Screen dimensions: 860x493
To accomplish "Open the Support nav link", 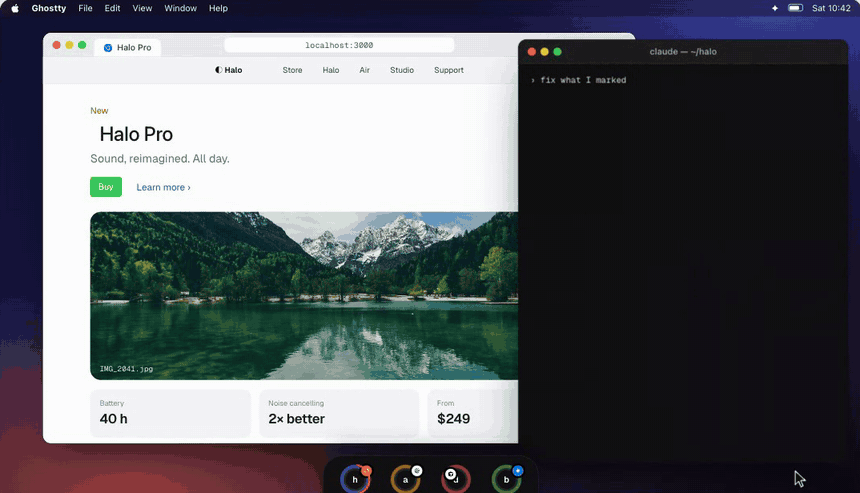I will tap(449, 70).
